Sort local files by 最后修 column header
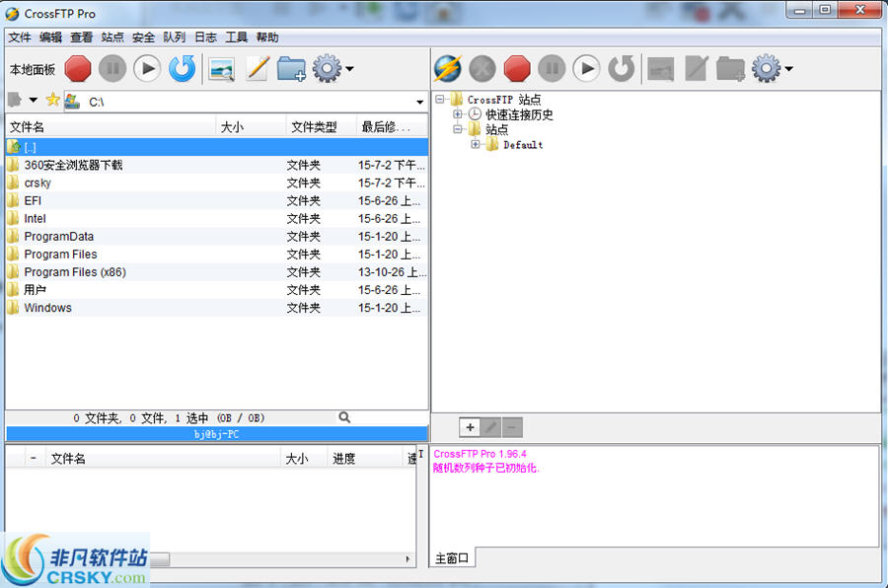The image size is (888, 588). (x=393, y=127)
